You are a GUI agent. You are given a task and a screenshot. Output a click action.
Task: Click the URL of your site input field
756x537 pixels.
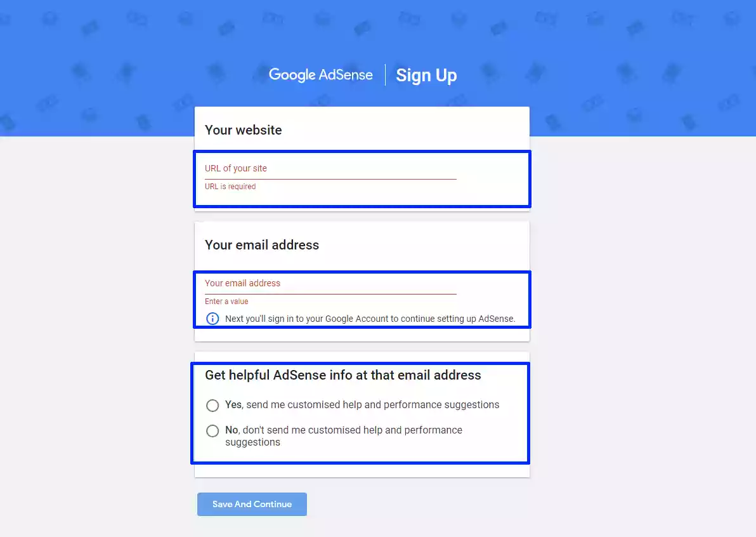(330, 168)
